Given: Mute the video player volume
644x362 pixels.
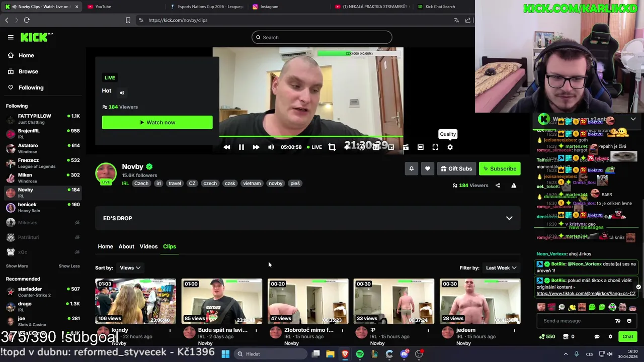Looking at the screenshot, I should click(x=271, y=147).
